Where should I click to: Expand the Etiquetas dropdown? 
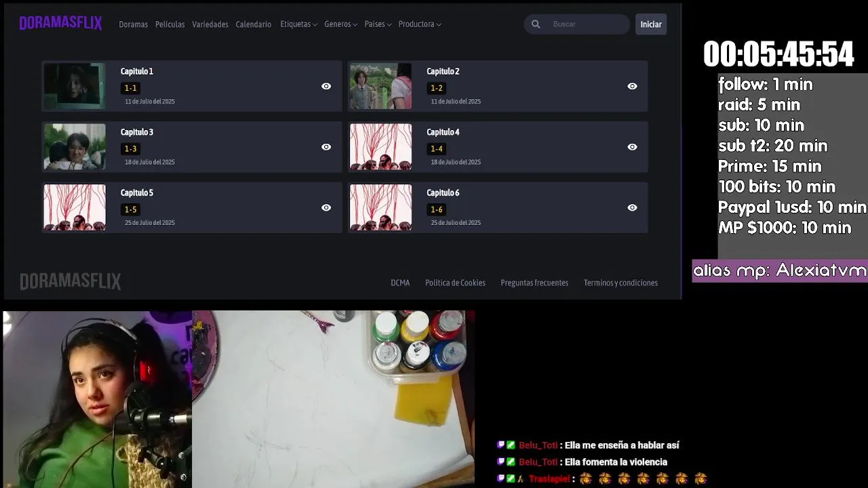[298, 24]
